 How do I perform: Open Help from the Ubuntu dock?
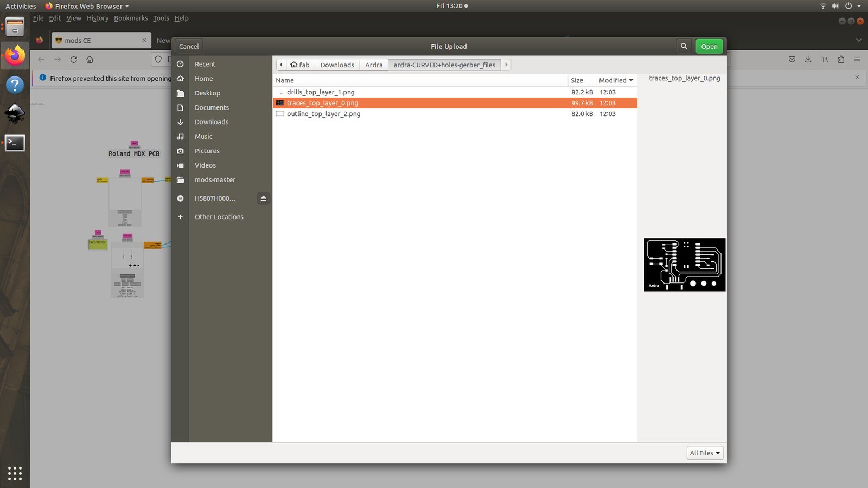tap(15, 85)
